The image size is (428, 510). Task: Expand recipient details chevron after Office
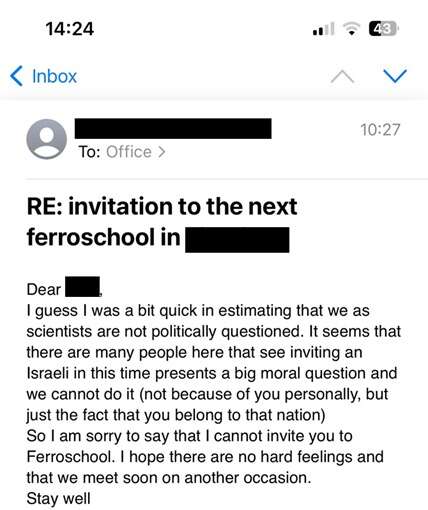tap(161, 152)
